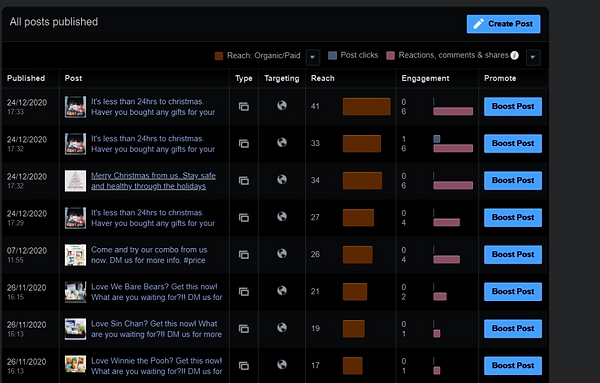This screenshot has height=383, width=600.
Task: Click the photo type icon in the combo post row
Action: pos(244,254)
